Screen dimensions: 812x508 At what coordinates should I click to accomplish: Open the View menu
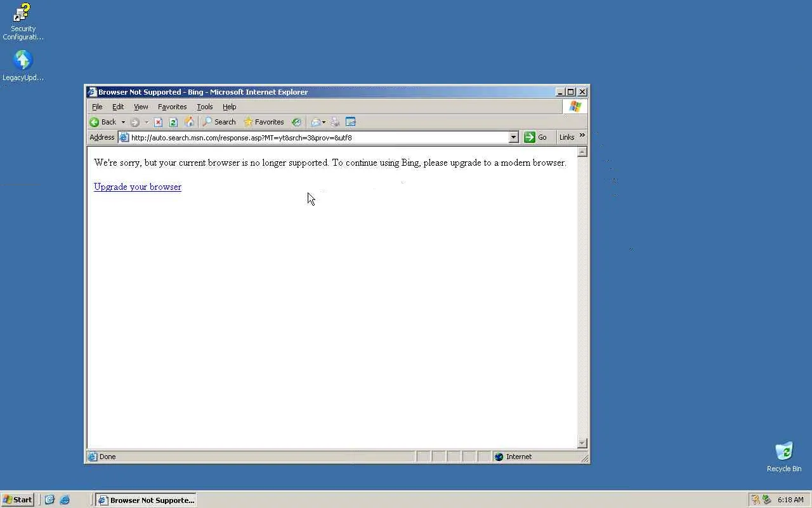click(x=141, y=107)
